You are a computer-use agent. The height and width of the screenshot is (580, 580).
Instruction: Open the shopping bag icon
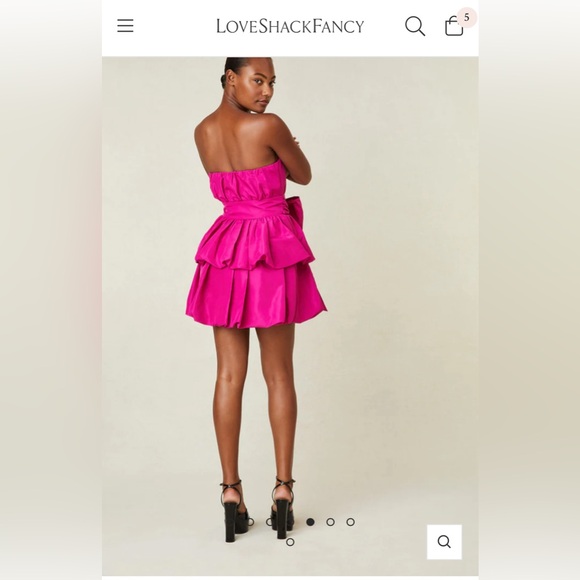click(454, 26)
